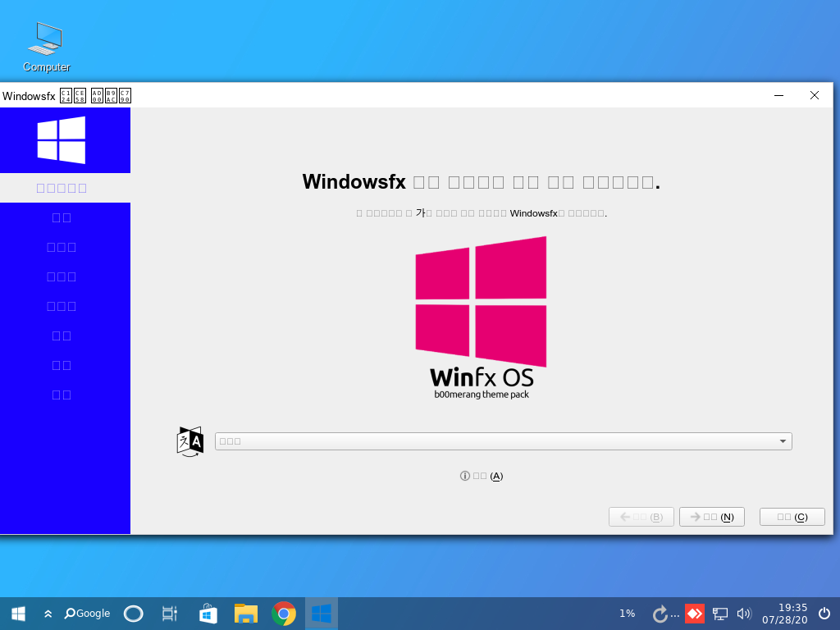The height and width of the screenshot is (630, 840).
Task: Select the Computer desktop icon
Action: tap(47, 47)
